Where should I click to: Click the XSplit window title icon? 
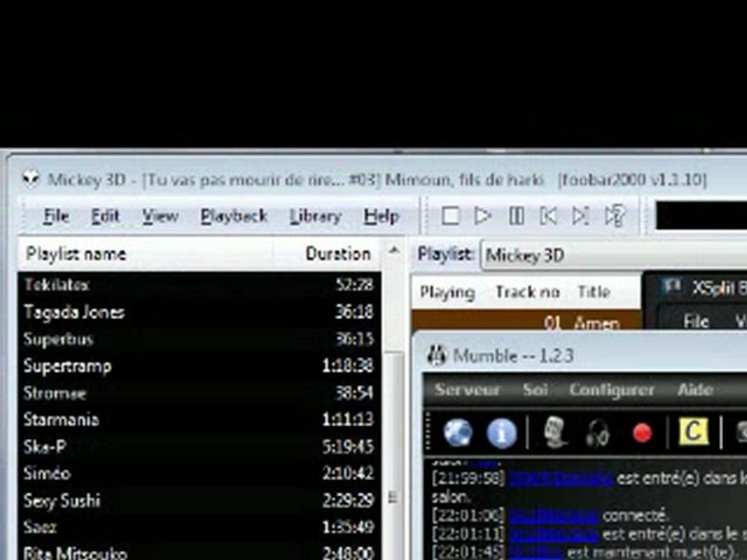672,287
